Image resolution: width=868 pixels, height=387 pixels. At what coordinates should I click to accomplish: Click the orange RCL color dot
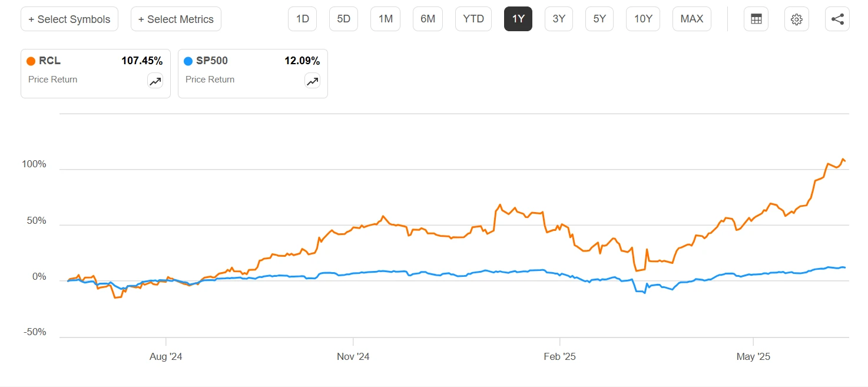(31, 61)
